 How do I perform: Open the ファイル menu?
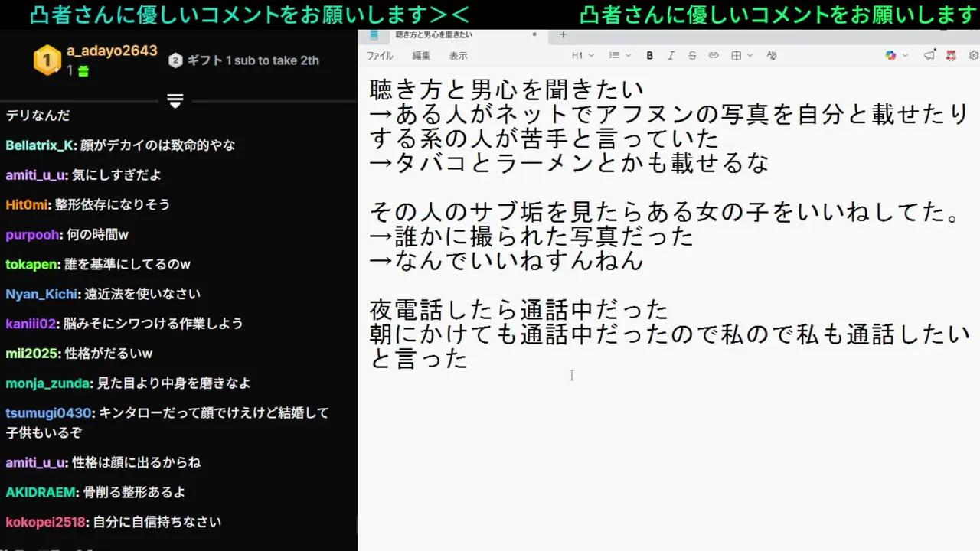click(380, 56)
